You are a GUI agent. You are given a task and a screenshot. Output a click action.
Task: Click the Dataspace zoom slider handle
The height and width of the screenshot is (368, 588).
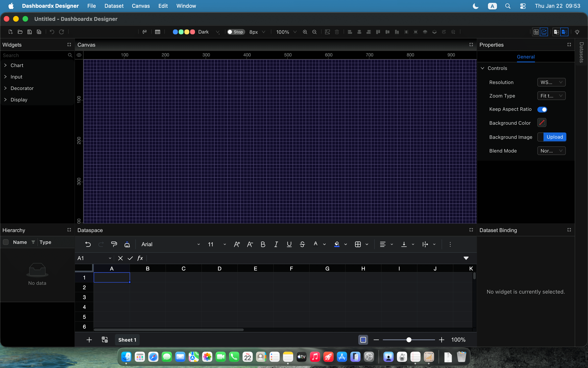pyautogui.click(x=409, y=340)
